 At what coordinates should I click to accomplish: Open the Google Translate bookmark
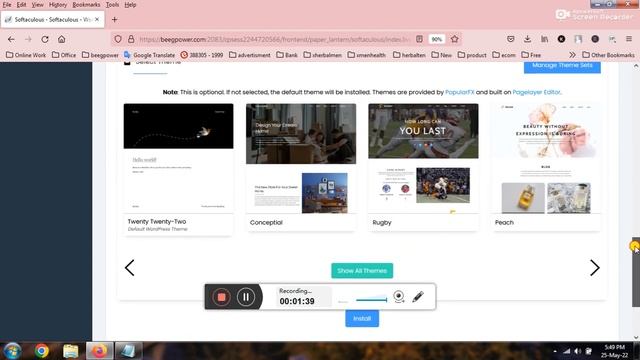149,55
